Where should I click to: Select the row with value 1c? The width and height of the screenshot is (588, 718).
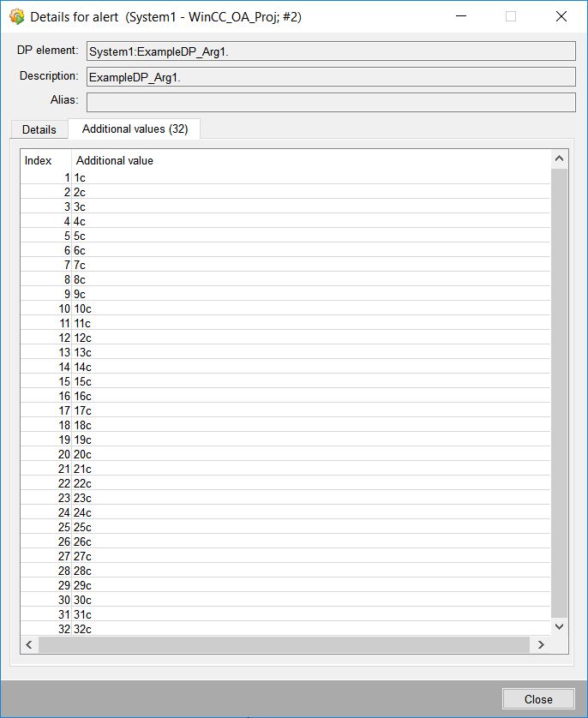click(283, 177)
